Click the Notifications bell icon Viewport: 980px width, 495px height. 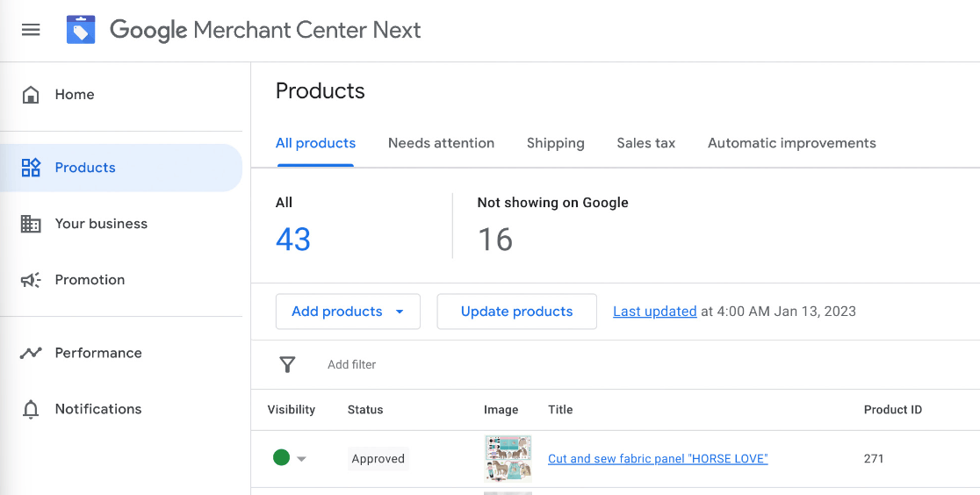point(31,409)
